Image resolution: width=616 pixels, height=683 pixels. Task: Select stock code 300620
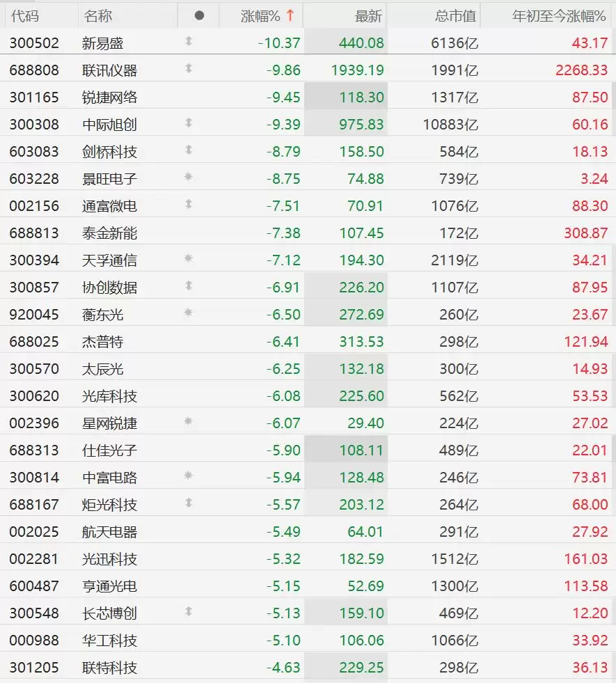[34, 396]
